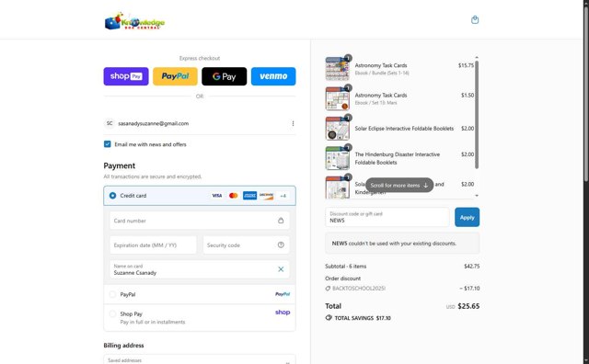
Task: Click Solar Eclipse Foldable Booklets thumbnail
Action: point(337,129)
